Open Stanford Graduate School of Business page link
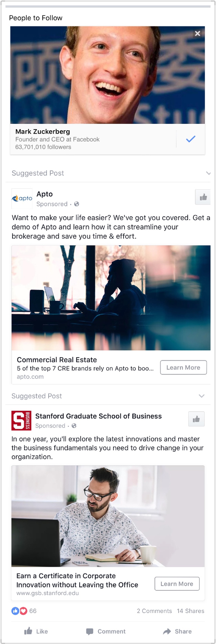 click(x=98, y=416)
